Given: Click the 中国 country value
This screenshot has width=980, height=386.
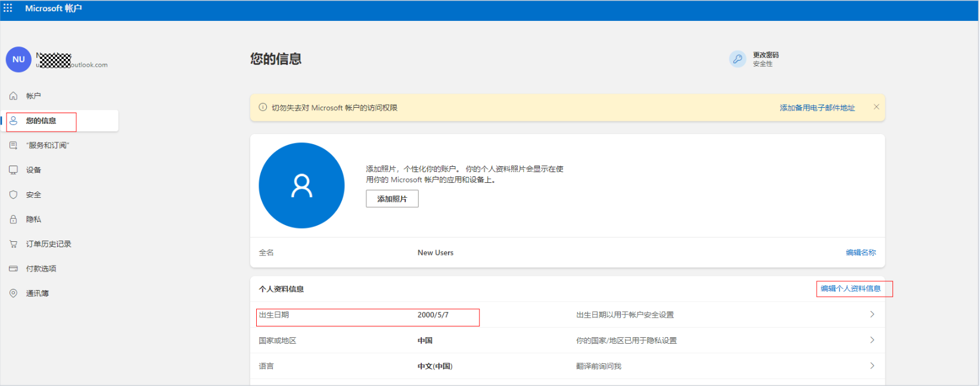Looking at the screenshot, I should [x=425, y=341].
